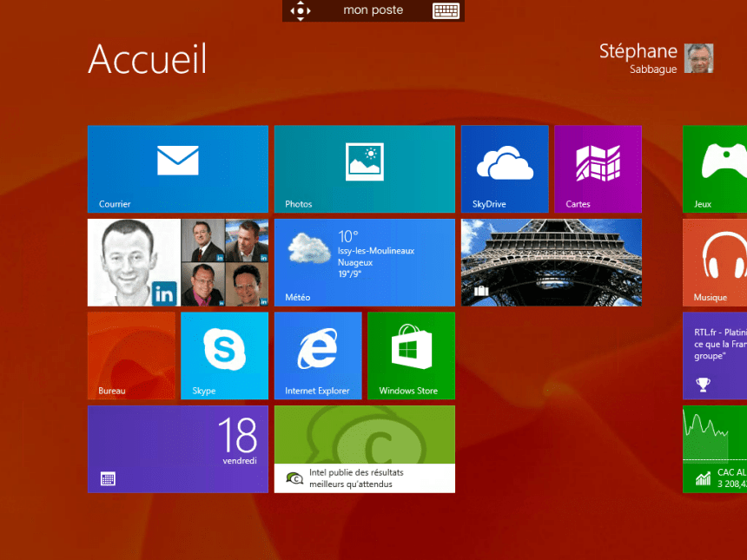Switch to the Bureau desktop
This screenshot has width=747, height=560.
pyautogui.click(x=131, y=355)
